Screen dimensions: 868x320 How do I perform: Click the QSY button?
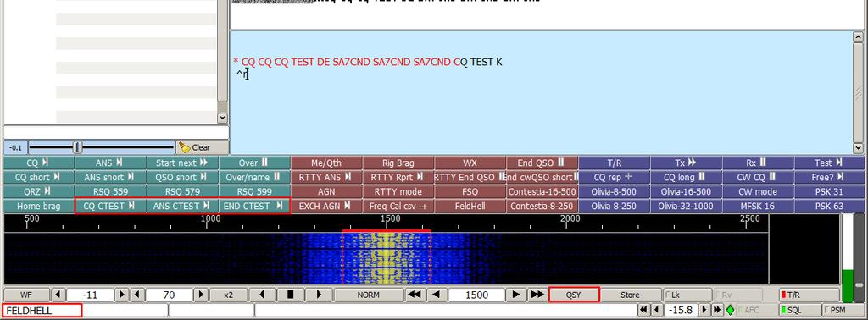(x=574, y=295)
